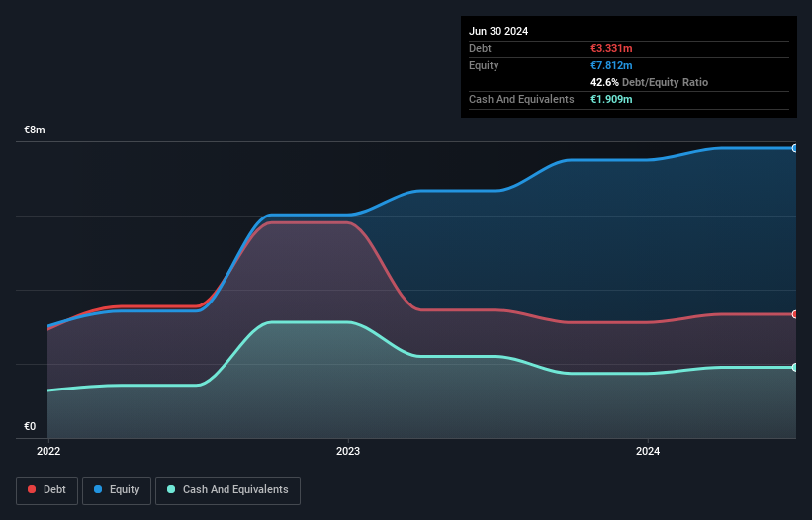This screenshot has width=812, height=520.
Task: Click the 2024 x-axis label
Action: (648, 451)
